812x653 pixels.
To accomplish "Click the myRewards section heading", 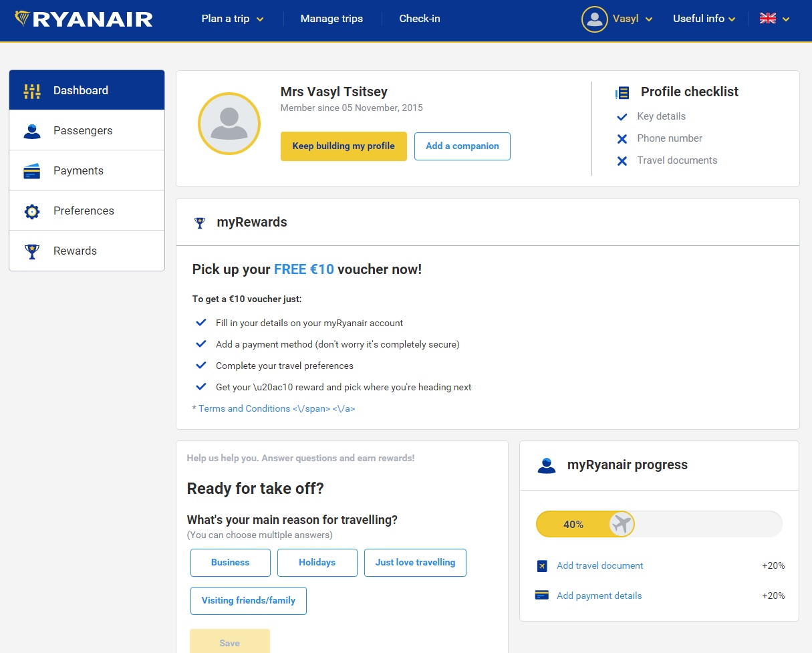I will [252, 223].
